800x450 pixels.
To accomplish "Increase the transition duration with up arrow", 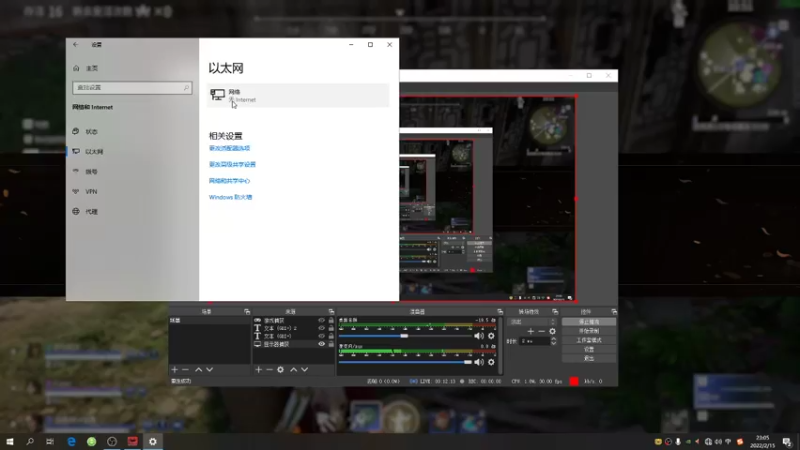I will [554, 339].
